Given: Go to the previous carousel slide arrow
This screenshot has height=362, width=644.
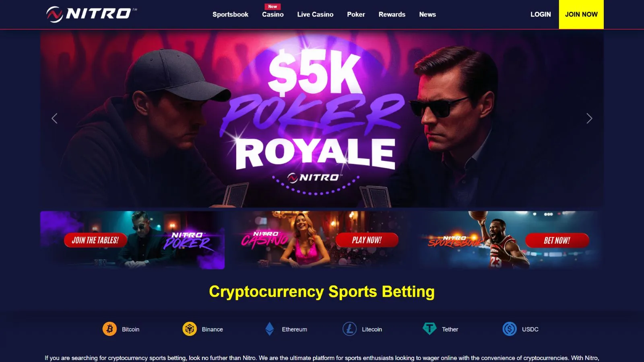Looking at the screenshot, I should pyautogui.click(x=55, y=118).
